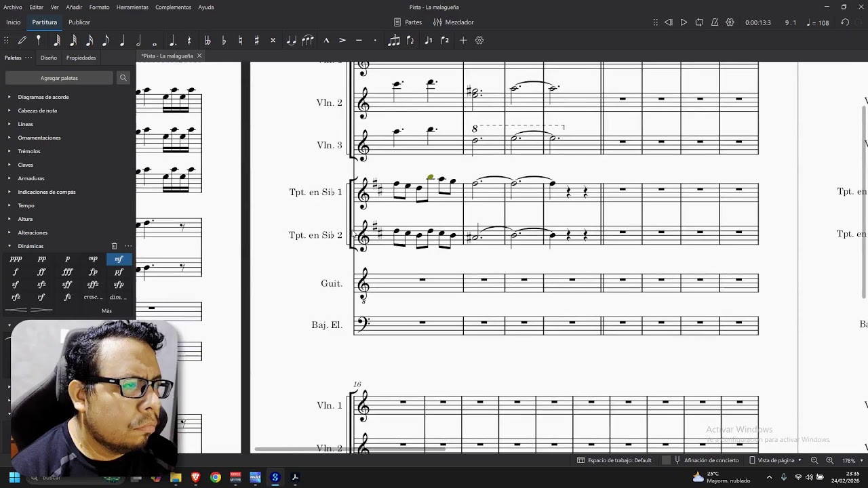The height and width of the screenshot is (488, 868).
Task: Apply the sharp accidental
Action: (x=256, y=41)
